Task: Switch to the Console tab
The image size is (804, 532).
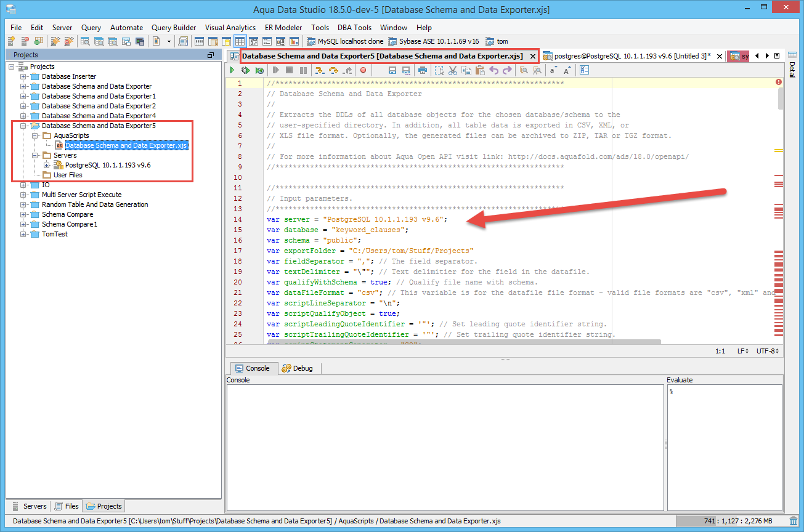Action: [253, 368]
